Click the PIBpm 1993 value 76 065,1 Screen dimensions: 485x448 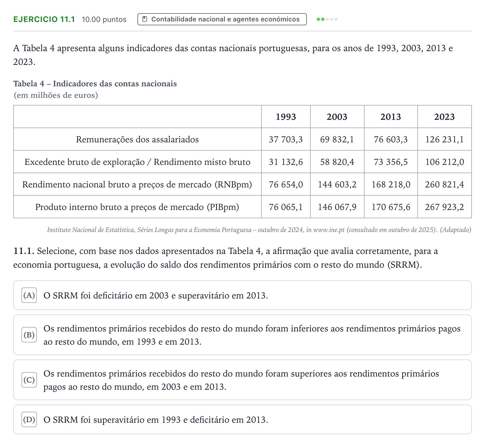point(286,207)
